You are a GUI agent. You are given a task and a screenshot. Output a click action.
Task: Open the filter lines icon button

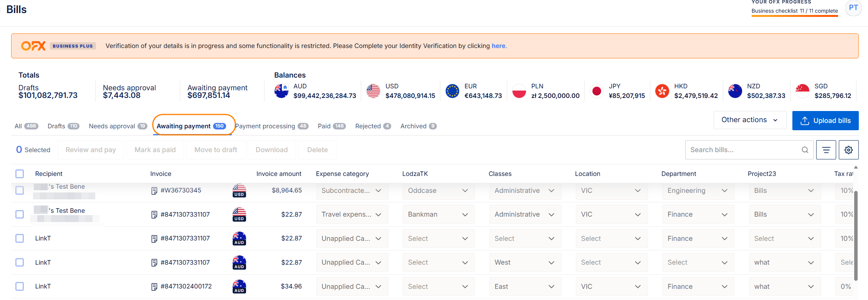pos(826,150)
